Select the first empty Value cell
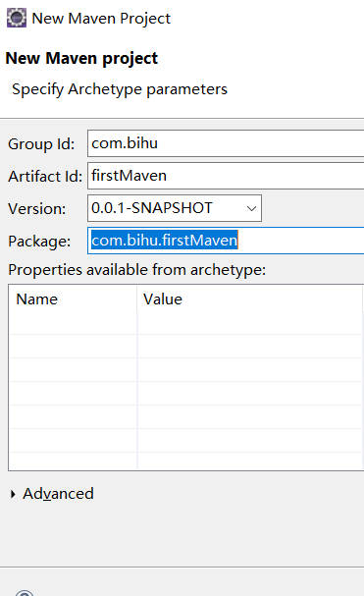The width and height of the screenshot is (364, 596). [x=250, y=323]
